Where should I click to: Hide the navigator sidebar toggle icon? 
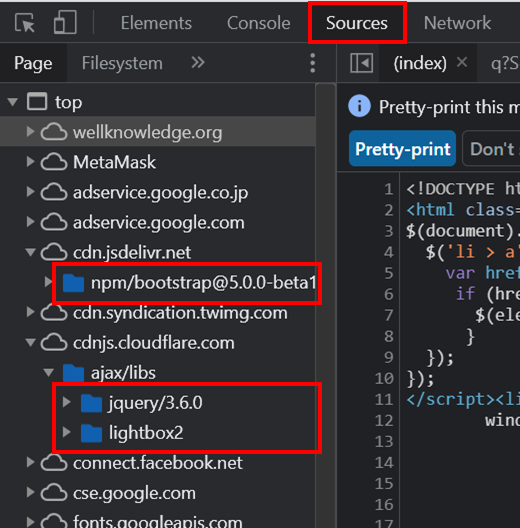pyautogui.click(x=361, y=63)
